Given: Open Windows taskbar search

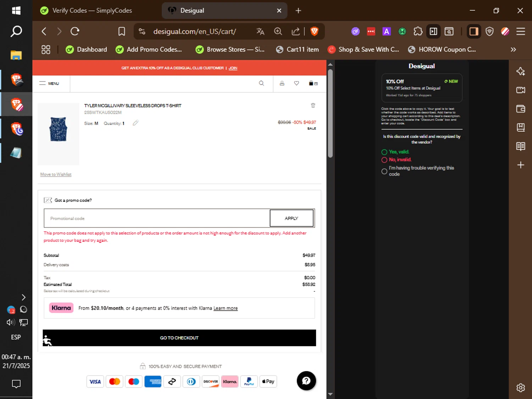Looking at the screenshot, I should [x=16, y=32].
